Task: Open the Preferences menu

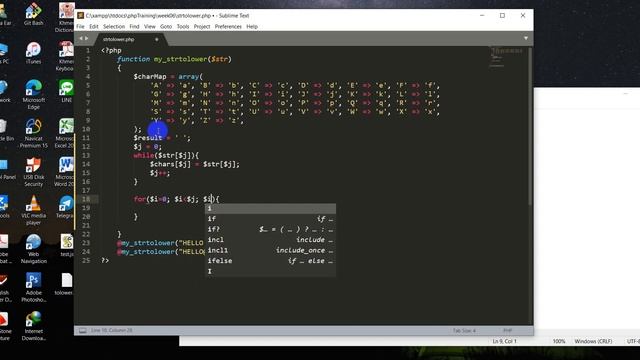Action: click(x=228, y=27)
